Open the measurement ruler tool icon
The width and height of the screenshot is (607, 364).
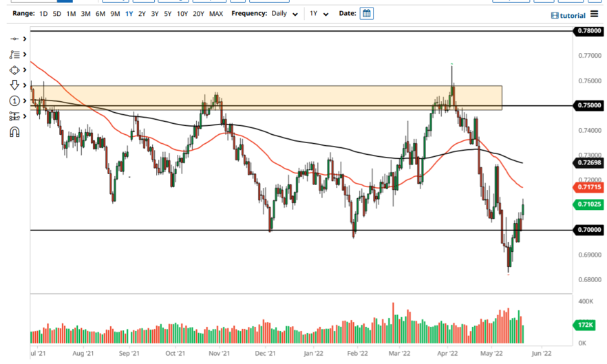coord(14,116)
